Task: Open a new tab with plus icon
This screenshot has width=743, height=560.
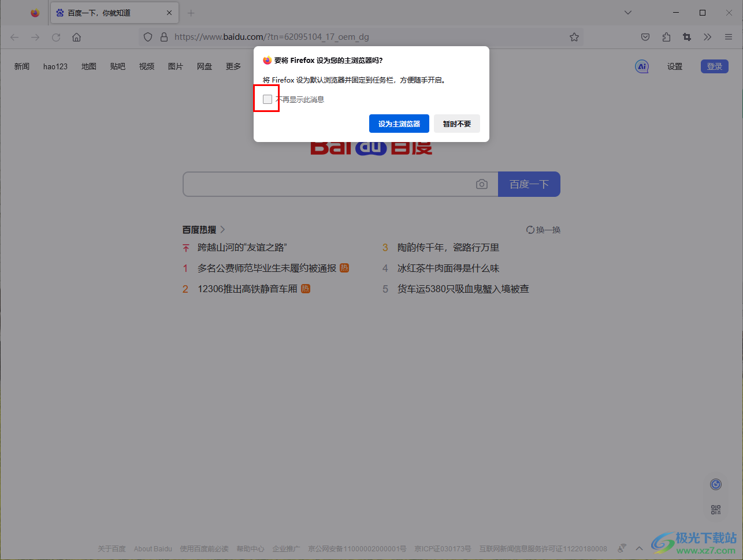Action: [191, 13]
